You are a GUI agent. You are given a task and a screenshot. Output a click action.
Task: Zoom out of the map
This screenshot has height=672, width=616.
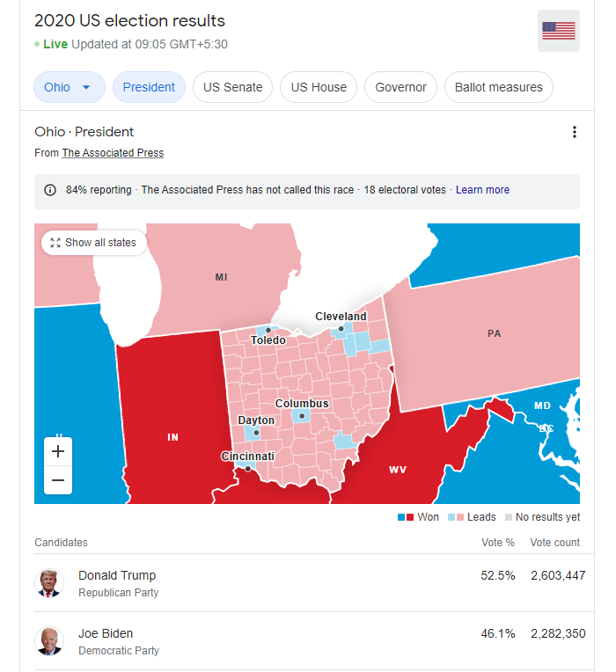tap(58, 480)
